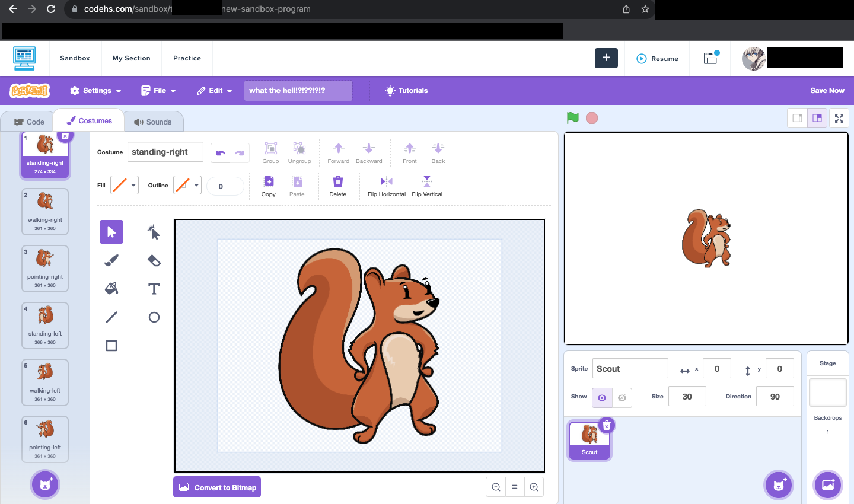This screenshot has height=504, width=854.
Task: Click the green flag to run
Action: click(x=572, y=118)
